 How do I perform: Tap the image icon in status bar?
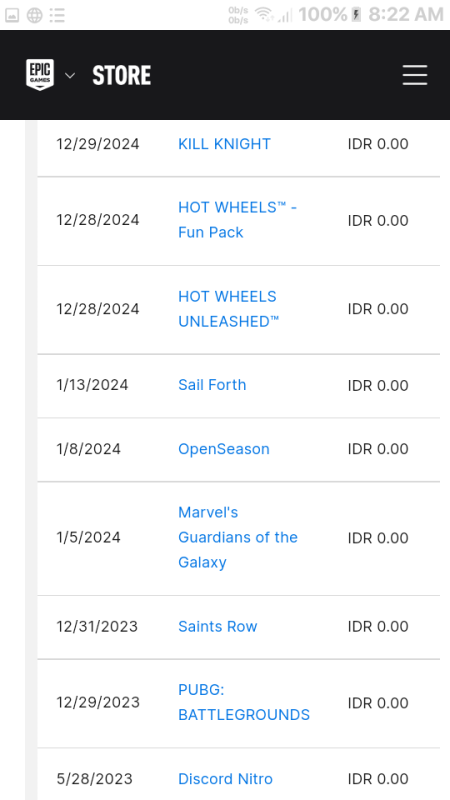(12, 15)
